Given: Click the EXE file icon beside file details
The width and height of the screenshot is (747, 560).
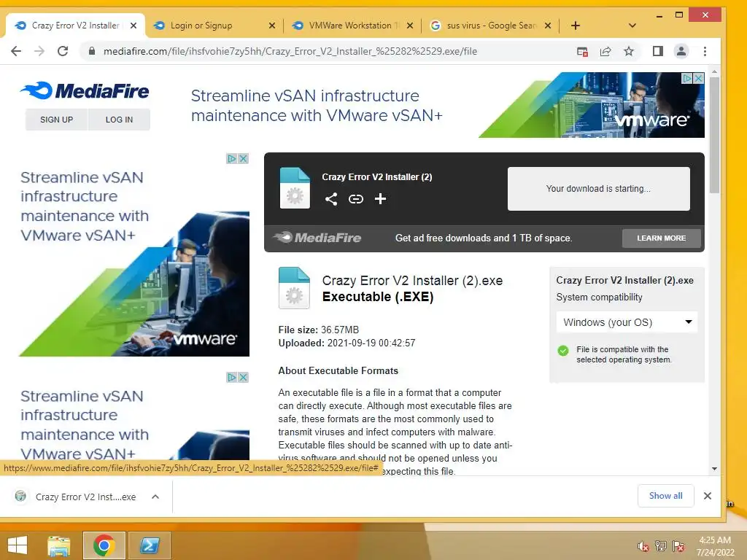Looking at the screenshot, I should pos(294,288).
